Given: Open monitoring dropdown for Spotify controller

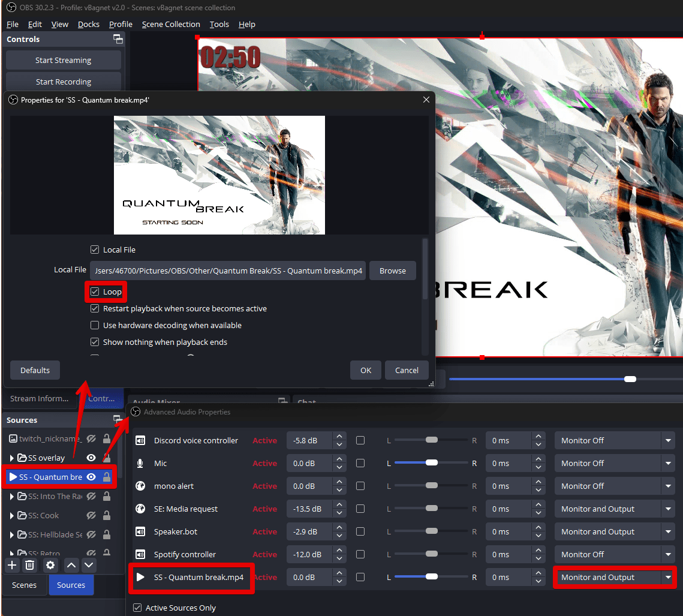Looking at the screenshot, I should [615, 554].
